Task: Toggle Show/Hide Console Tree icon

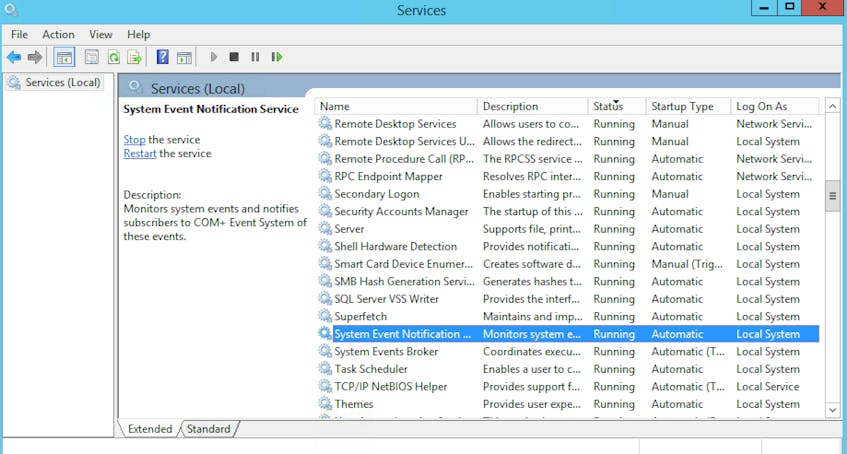Action: click(64, 57)
